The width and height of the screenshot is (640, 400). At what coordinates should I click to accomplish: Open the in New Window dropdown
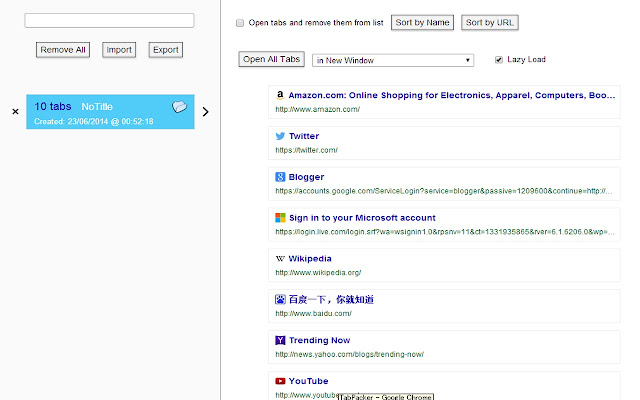pyautogui.click(x=393, y=60)
